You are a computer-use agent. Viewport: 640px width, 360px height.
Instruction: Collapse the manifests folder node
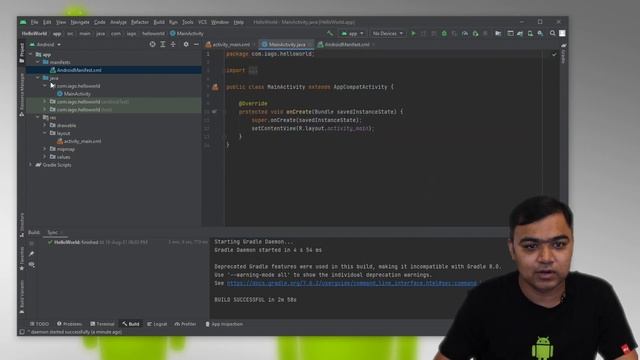[x=38, y=62]
